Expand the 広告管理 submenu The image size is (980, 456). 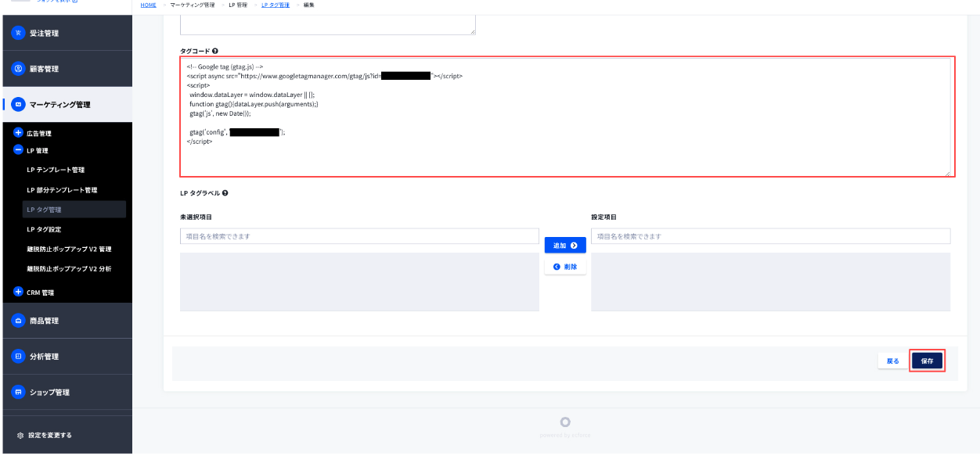19,133
